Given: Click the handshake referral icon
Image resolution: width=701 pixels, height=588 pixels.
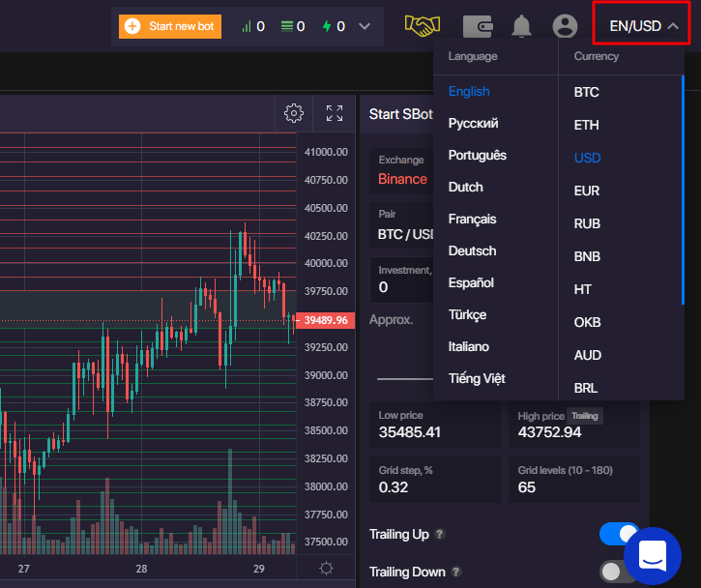Looking at the screenshot, I should (x=423, y=26).
